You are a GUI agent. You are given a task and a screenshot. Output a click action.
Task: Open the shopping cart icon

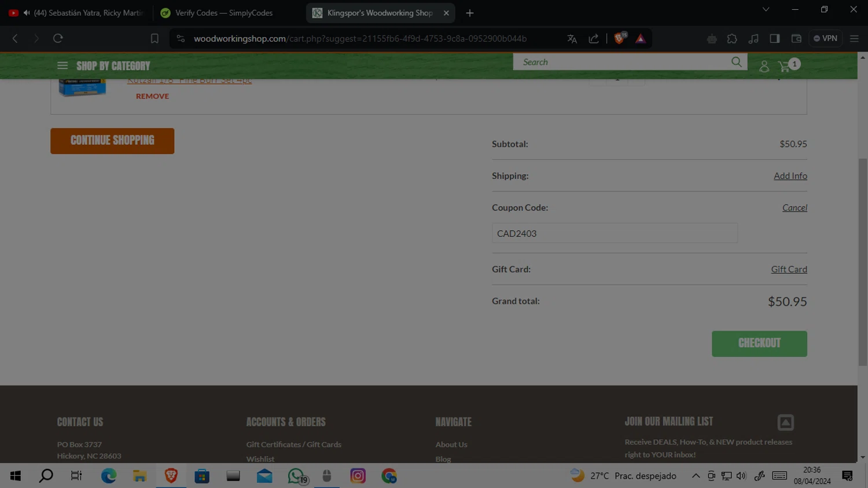pos(785,67)
